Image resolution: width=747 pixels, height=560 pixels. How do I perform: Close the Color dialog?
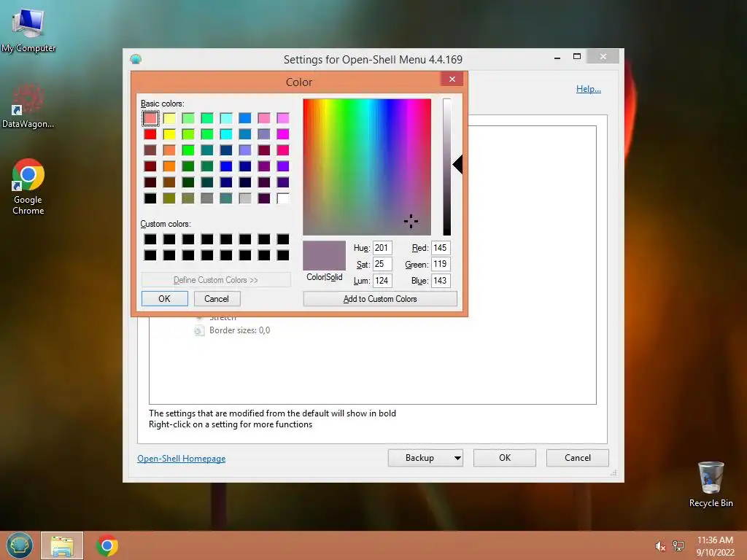(x=452, y=79)
